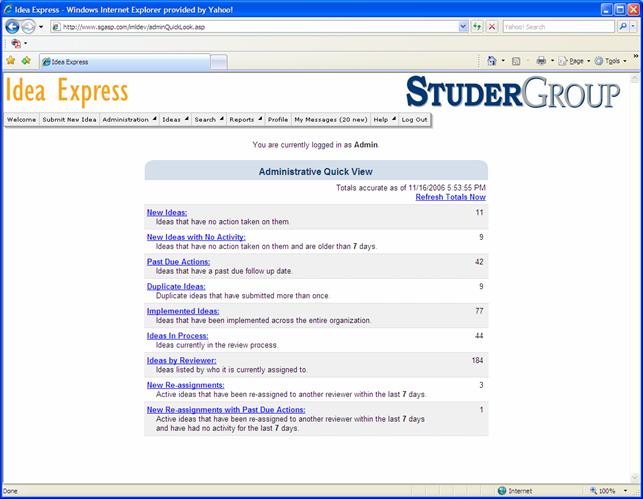Click the magnifier search icon

point(622,27)
